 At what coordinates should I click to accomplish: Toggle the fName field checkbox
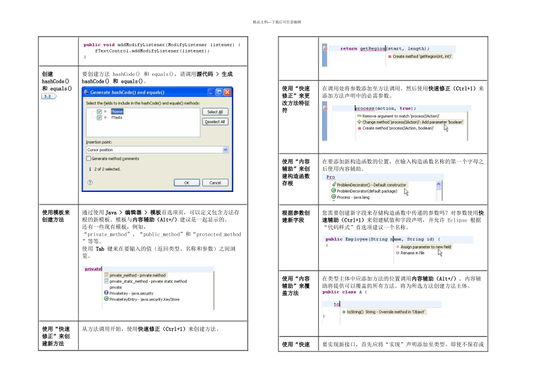tap(99, 111)
